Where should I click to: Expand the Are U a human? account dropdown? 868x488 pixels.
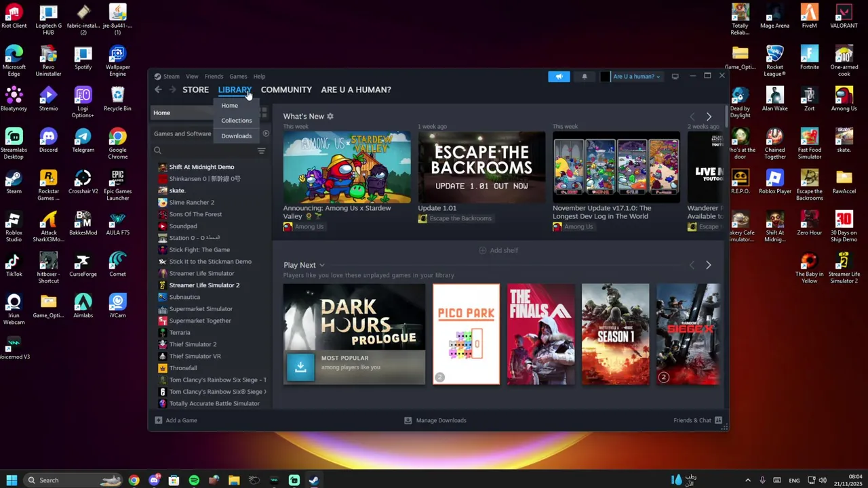636,77
